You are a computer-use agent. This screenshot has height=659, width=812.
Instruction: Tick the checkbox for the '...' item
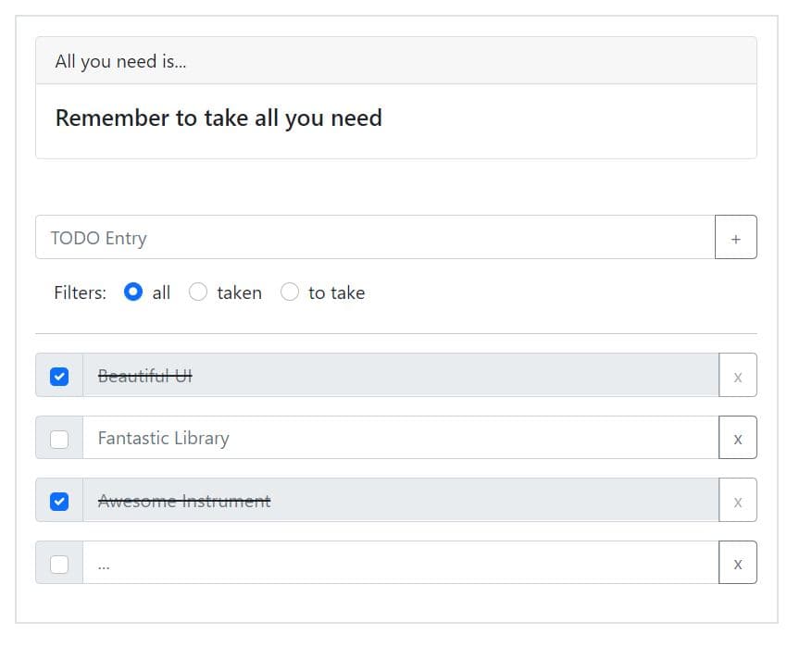coord(59,564)
